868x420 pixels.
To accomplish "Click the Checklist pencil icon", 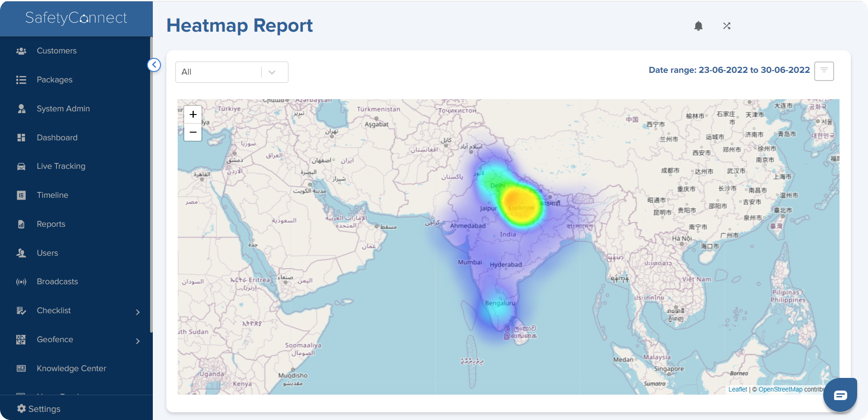I will click(x=21, y=311).
